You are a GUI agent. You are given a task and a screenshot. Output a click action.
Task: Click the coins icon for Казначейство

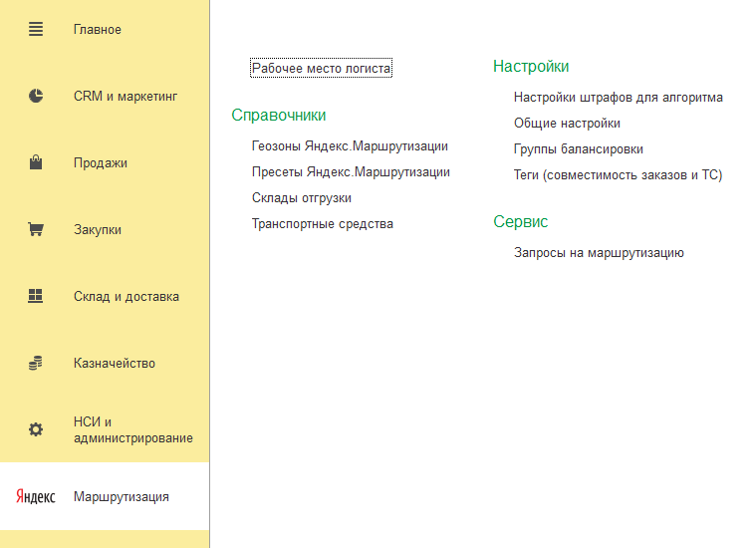pyautogui.click(x=36, y=363)
